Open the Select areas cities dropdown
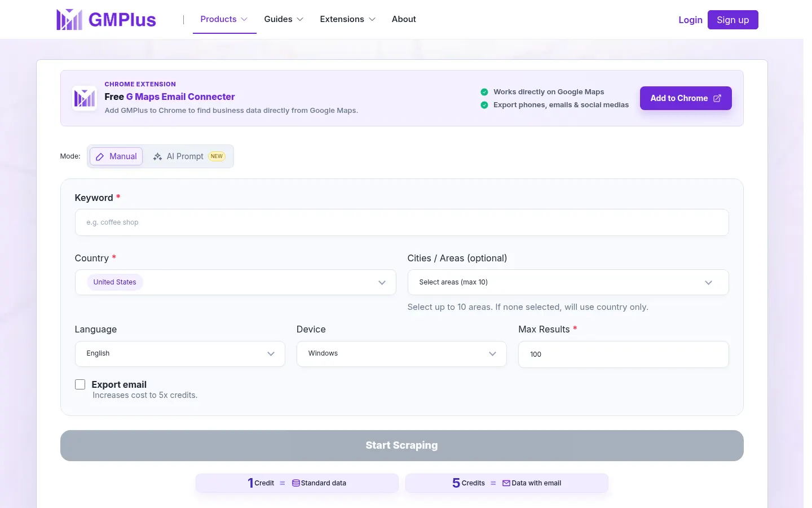This screenshot has height=508, width=812. coord(568,282)
